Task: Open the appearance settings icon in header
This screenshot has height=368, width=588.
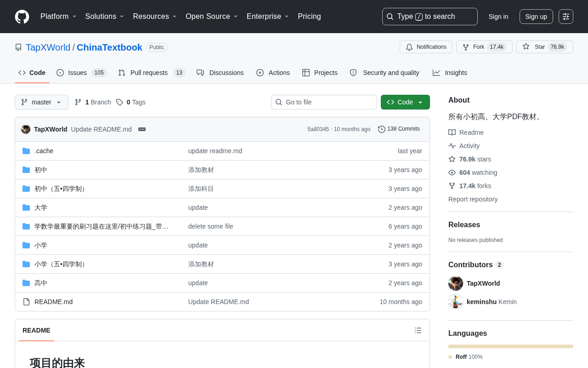Action: pos(566,17)
